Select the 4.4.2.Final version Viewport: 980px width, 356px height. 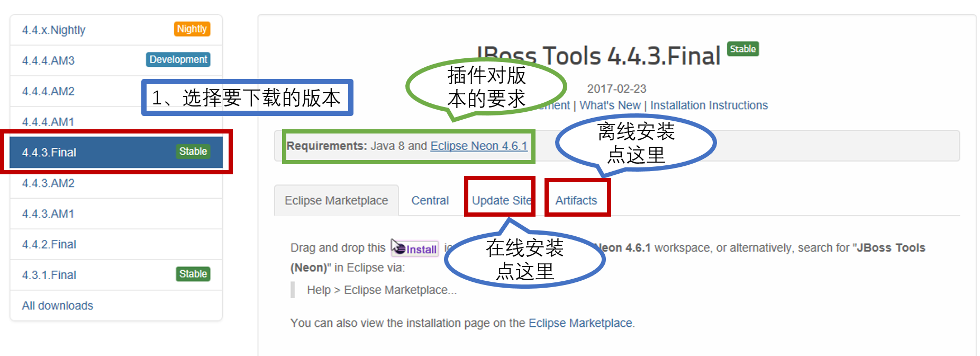[x=116, y=245]
